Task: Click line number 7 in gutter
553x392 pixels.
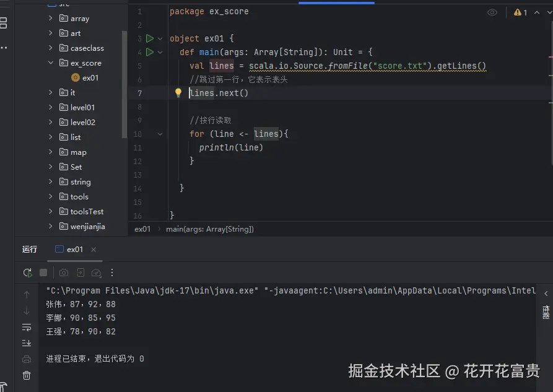Action: (140, 93)
